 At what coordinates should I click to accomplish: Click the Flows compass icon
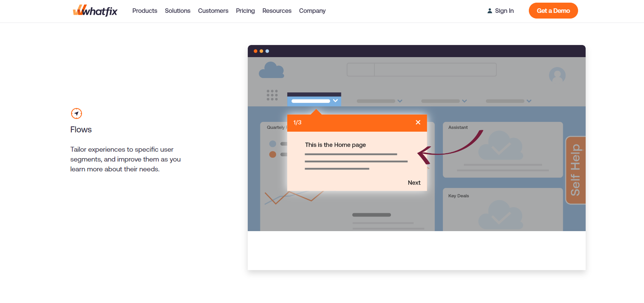click(x=77, y=113)
